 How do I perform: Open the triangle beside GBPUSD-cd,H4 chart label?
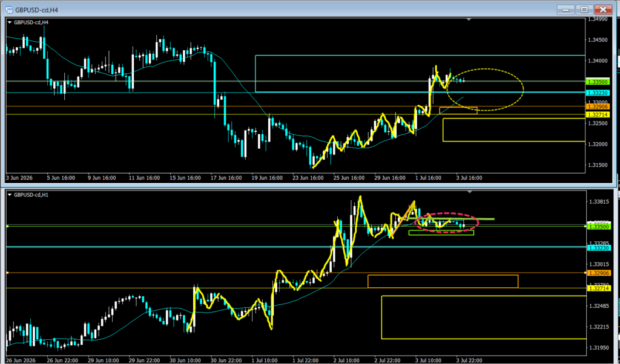tap(10, 23)
